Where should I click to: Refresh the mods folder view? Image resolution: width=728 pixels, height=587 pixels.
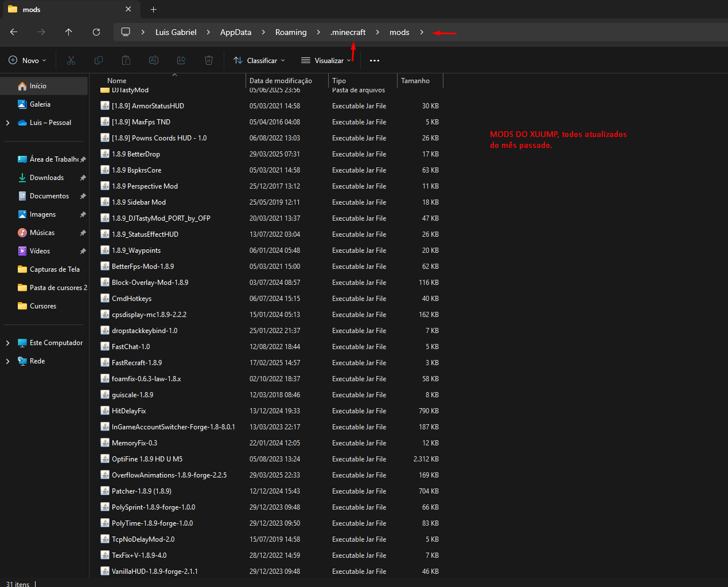[96, 32]
